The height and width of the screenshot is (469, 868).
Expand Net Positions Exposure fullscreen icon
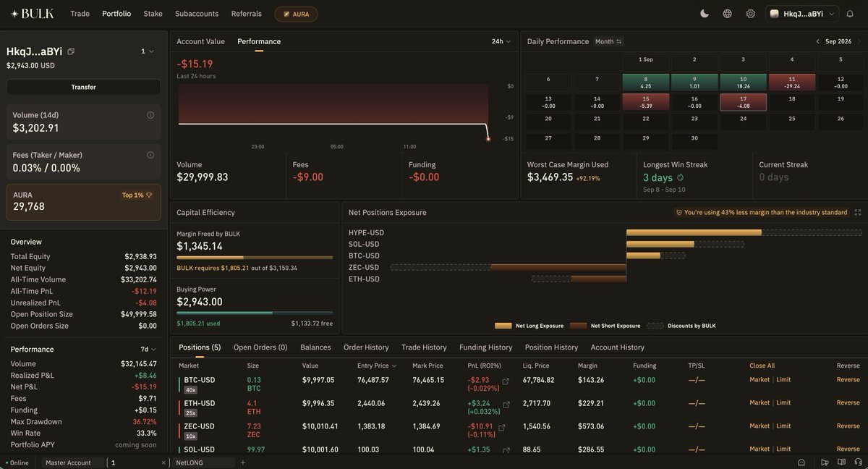pos(858,213)
